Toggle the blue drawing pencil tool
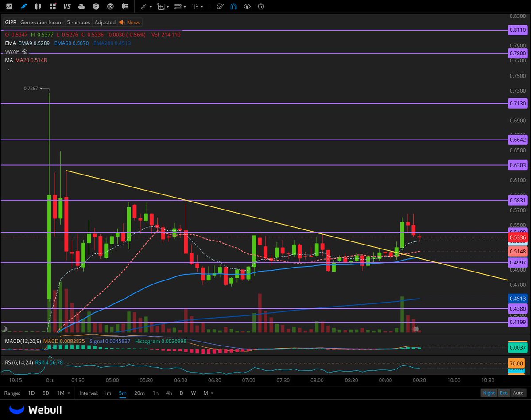The height and width of the screenshot is (420, 531). coord(24,7)
